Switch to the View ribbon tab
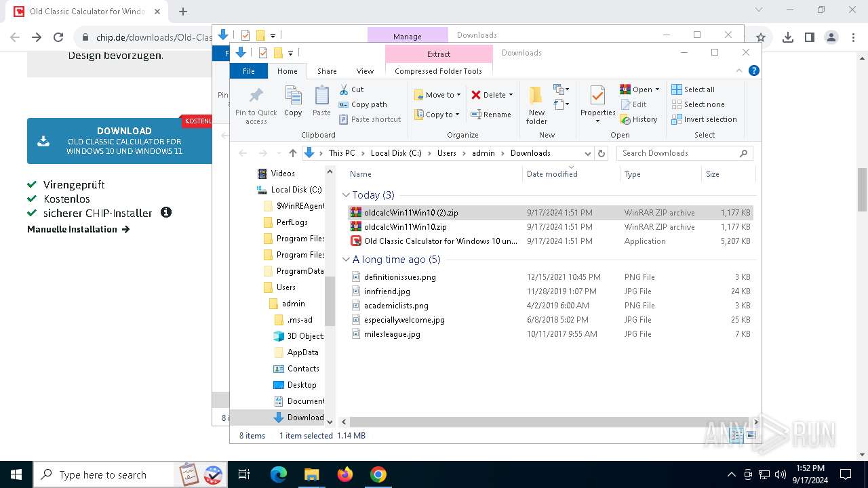 click(365, 71)
